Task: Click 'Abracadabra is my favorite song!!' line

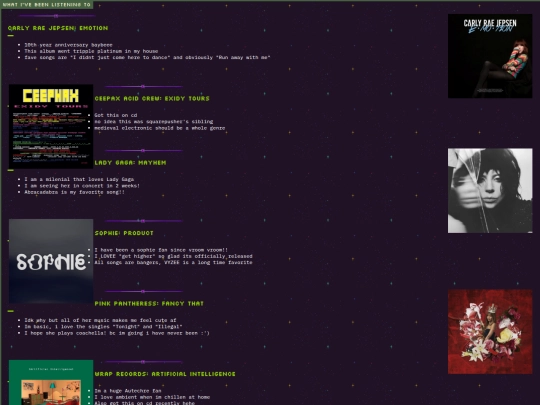Action: (x=74, y=192)
